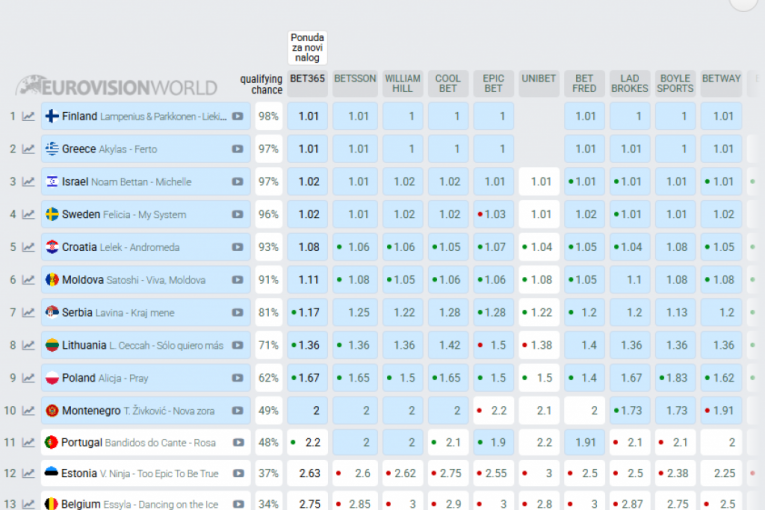765x510 pixels.
Task: Open the Sweden Felicia entry
Action: (145, 214)
